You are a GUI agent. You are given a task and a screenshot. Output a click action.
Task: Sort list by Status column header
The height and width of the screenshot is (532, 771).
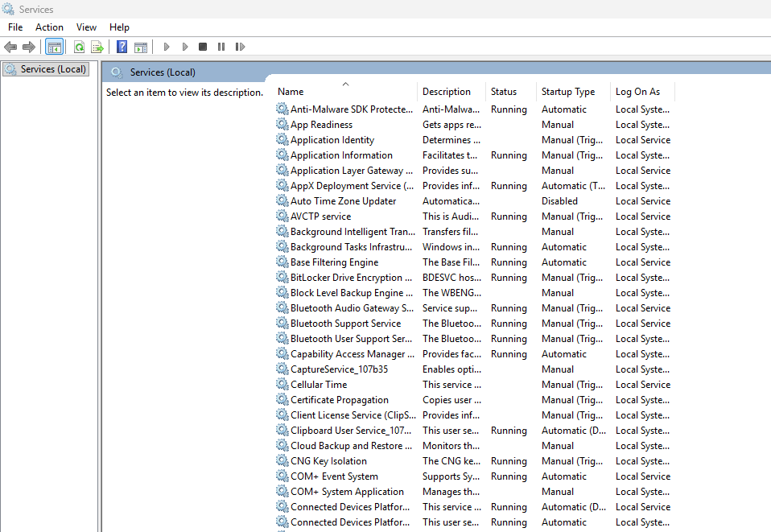(504, 92)
